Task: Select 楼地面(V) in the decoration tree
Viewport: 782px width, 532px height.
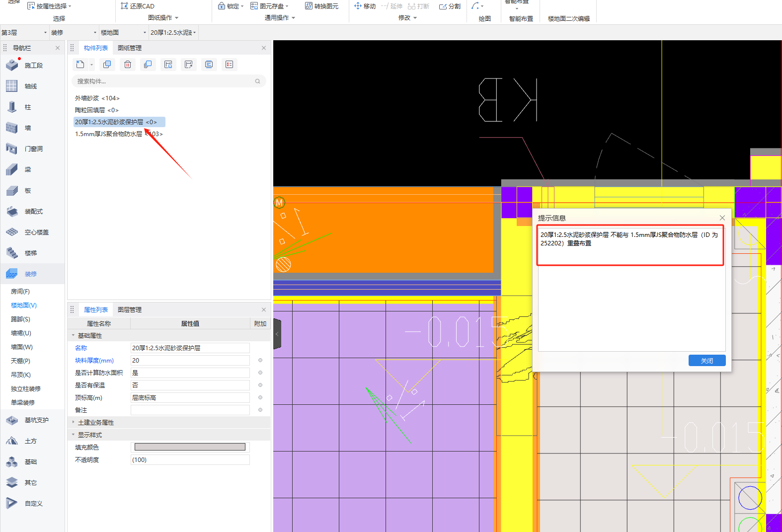Action: tap(24, 305)
